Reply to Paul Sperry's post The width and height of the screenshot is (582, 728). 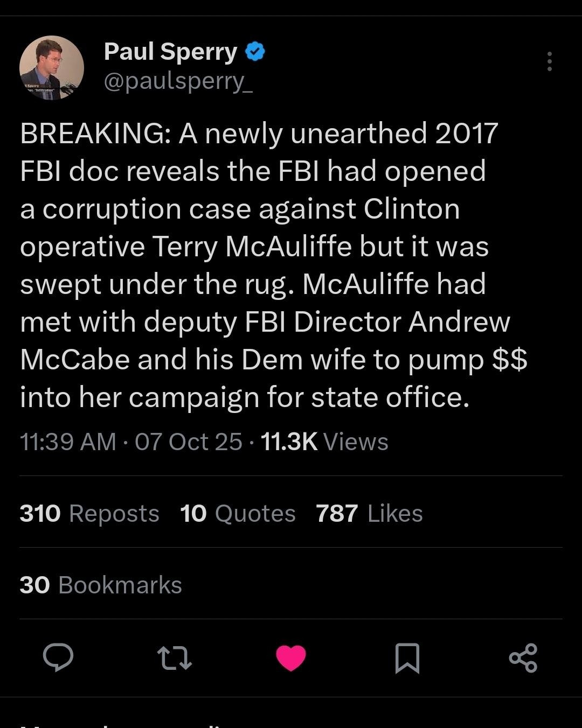click(58, 657)
